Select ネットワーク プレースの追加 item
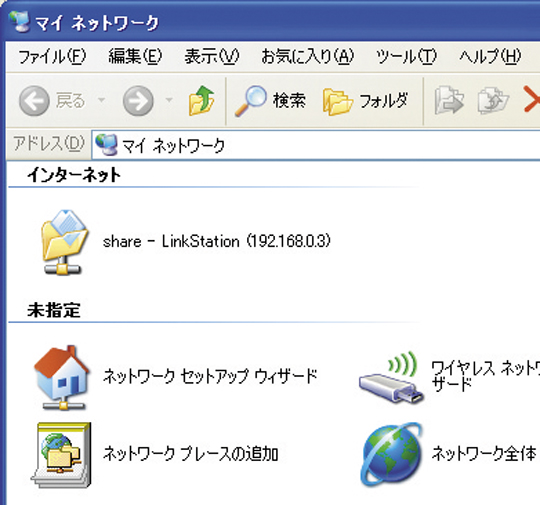The height and width of the screenshot is (505, 540). [x=155, y=455]
